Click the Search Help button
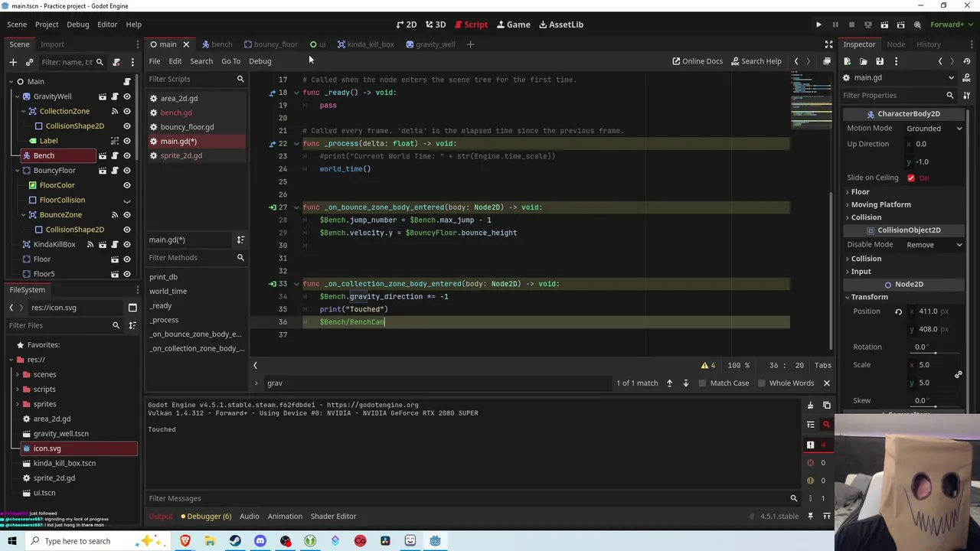Viewport: 980px width, 551px height. pos(756,61)
